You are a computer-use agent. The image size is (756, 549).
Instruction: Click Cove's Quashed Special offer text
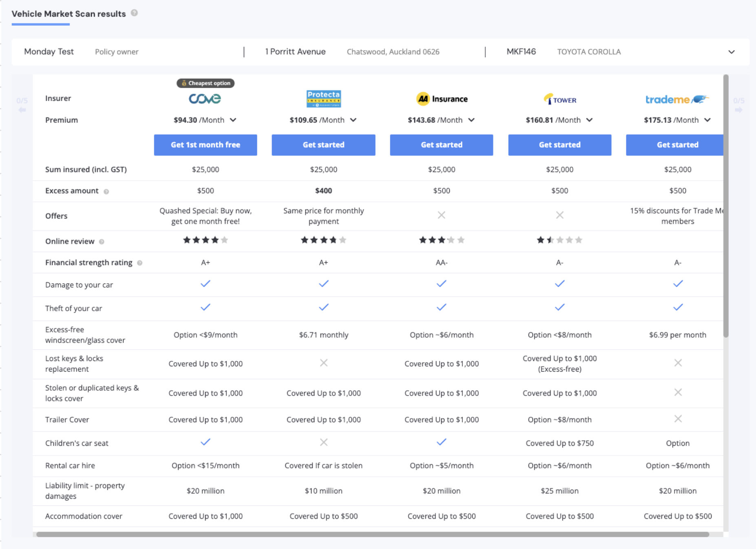tap(206, 216)
